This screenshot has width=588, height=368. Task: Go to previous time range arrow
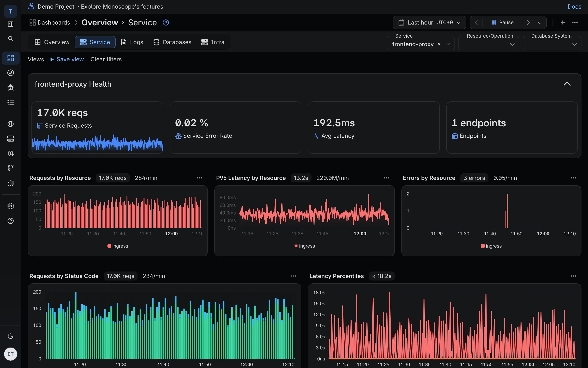pyautogui.click(x=476, y=22)
